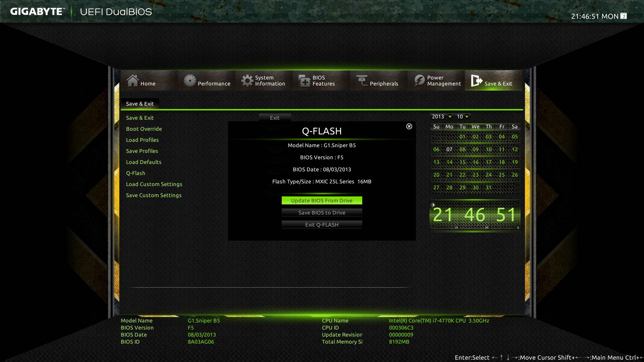Click dialog text BIOS Version : F5

322,157
